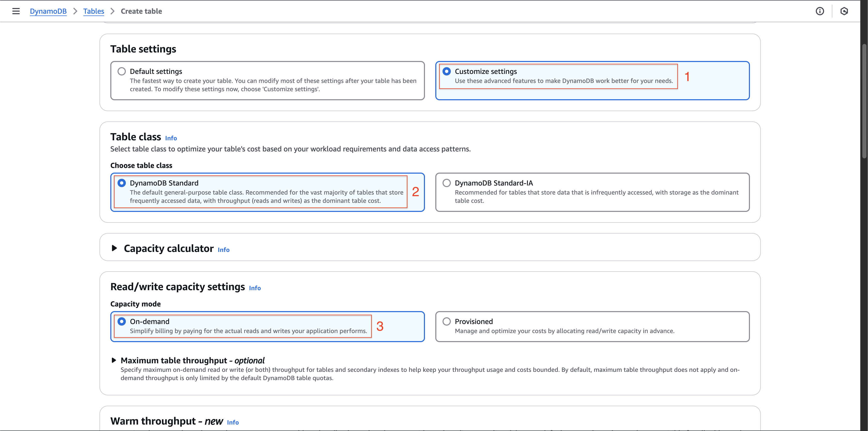868x431 pixels.
Task: Open the hamburger navigation menu
Action: point(16,11)
